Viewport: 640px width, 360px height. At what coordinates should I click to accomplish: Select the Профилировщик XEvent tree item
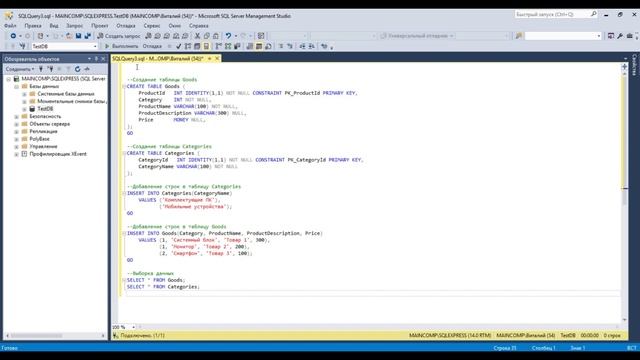(x=58, y=154)
